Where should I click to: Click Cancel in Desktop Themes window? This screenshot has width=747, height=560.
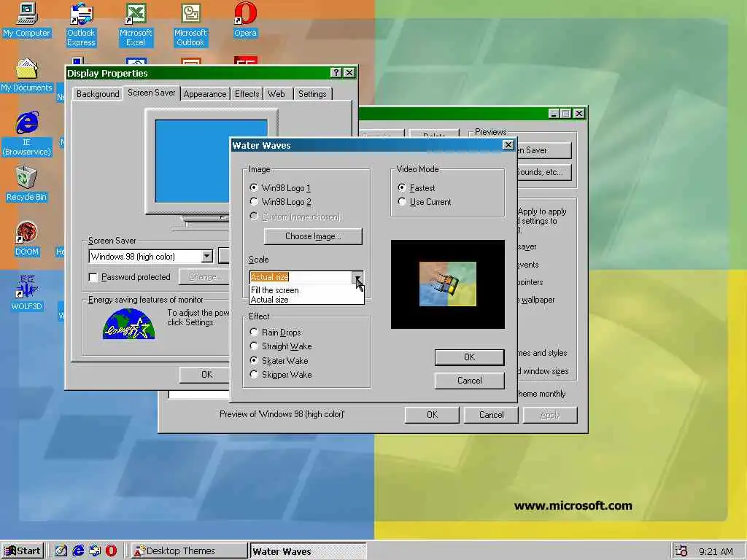491,415
